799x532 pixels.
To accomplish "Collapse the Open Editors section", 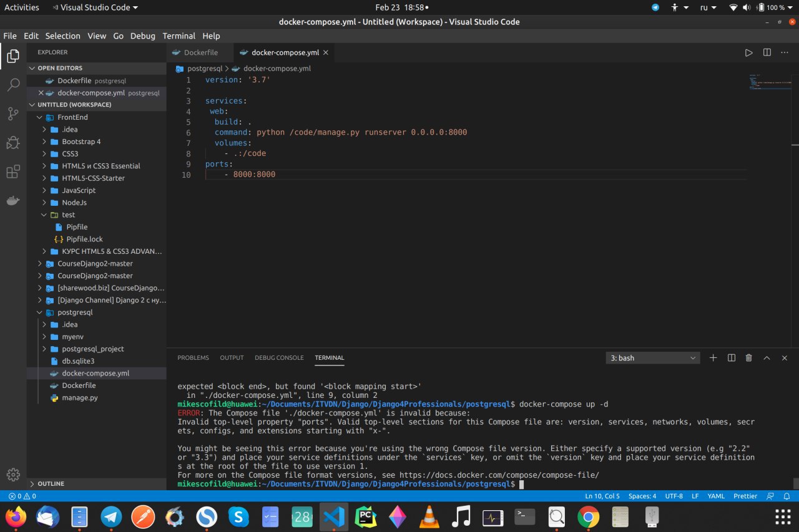I will [x=97, y=68].
